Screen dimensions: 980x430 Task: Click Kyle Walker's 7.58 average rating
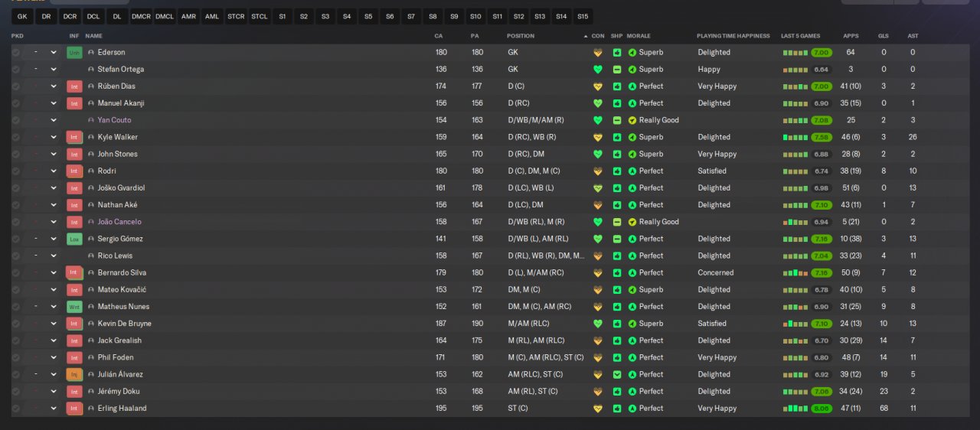tap(822, 137)
